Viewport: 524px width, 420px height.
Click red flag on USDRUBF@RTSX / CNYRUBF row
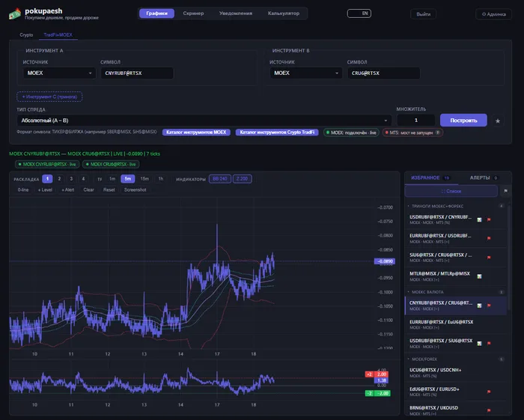click(x=489, y=219)
